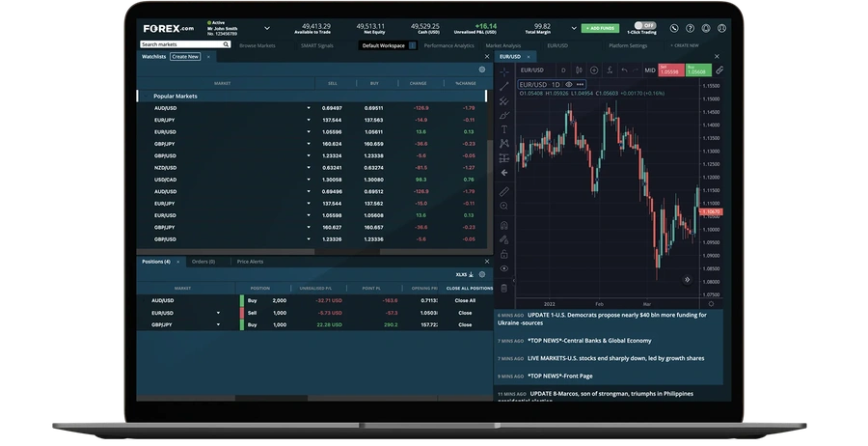Collapse the chart drawing toolbar arrow
Viewport: 868px width, 446px height.
coord(514,281)
